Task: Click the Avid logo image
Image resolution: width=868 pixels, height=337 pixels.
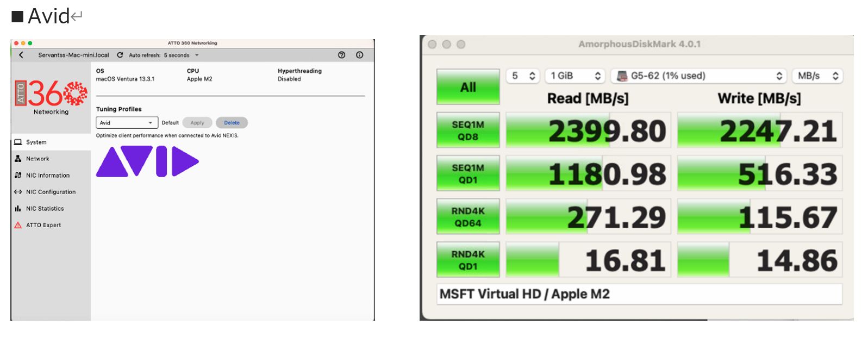Action: 147,161
